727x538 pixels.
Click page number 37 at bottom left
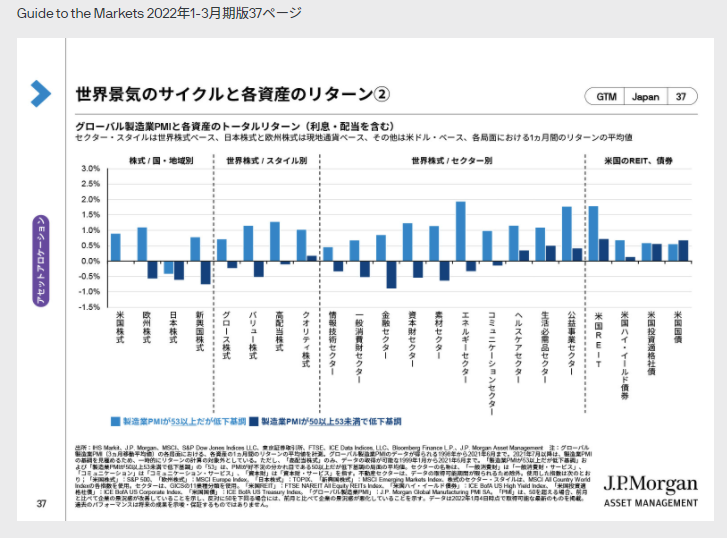point(41,502)
